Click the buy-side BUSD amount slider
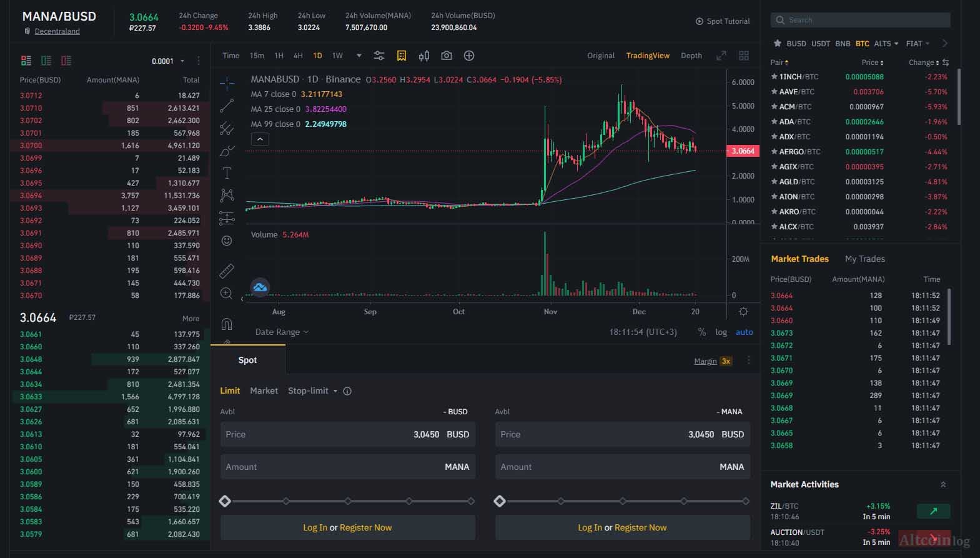The height and width of the screenshot is (558, 980). [347, 501]
